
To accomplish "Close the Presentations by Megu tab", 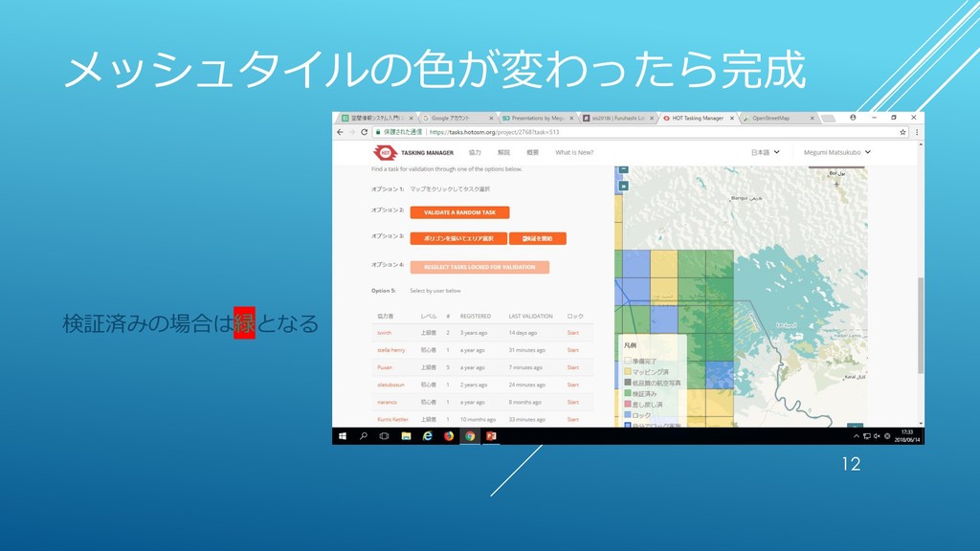I will coord(571,118).
